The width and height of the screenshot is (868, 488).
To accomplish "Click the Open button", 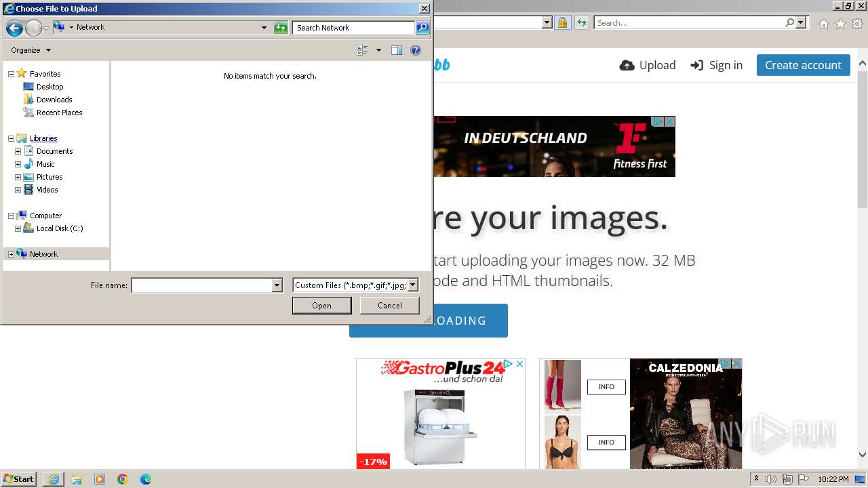I will pos(321,306).
